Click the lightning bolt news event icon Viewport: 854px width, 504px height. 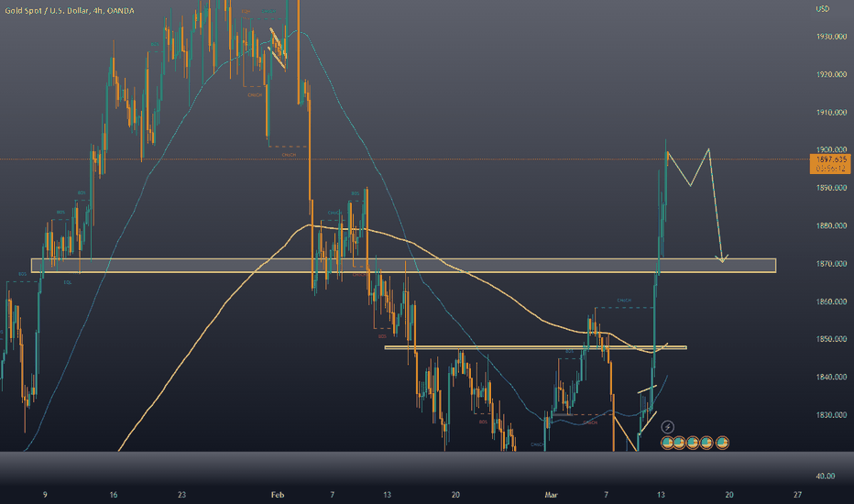click(x=667, y=427)
